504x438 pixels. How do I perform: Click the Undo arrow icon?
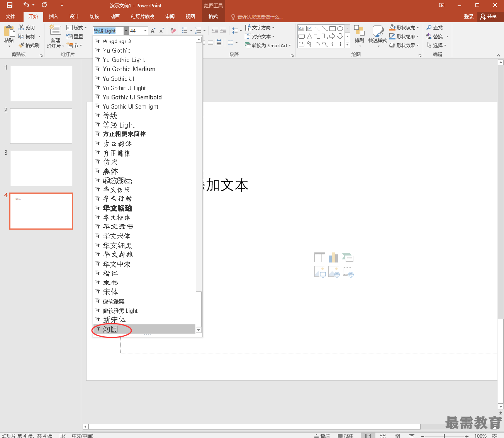(x=26, y=5)
